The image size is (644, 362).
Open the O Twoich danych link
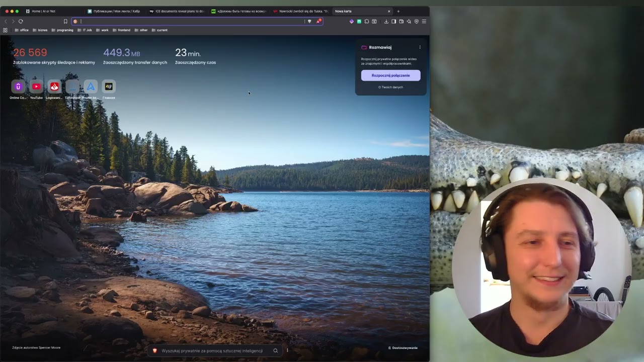click(390, 87)
